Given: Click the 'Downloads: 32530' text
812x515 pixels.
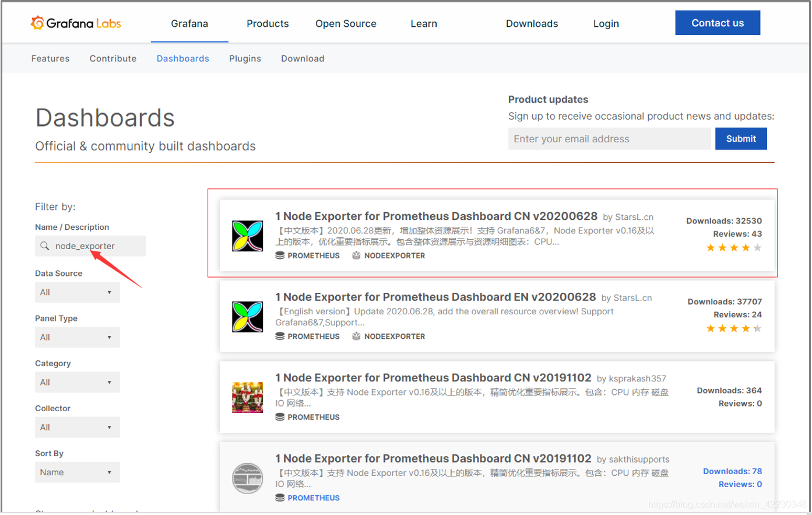Looking at the screenshot, I should (x=724, y=221).
